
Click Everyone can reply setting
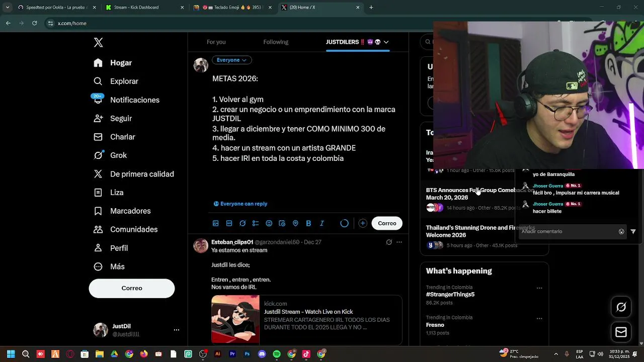pyautogui.click(x=240, y=204)
